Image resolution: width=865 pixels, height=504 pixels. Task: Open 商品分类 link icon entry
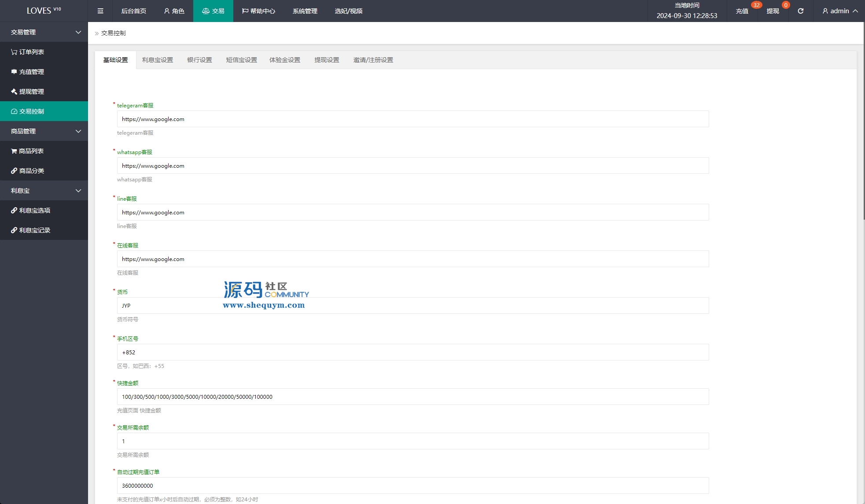click(x=14, y=171)
